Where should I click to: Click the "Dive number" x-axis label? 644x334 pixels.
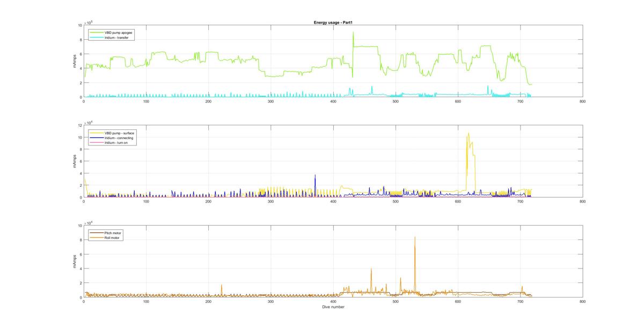(333, 307)
